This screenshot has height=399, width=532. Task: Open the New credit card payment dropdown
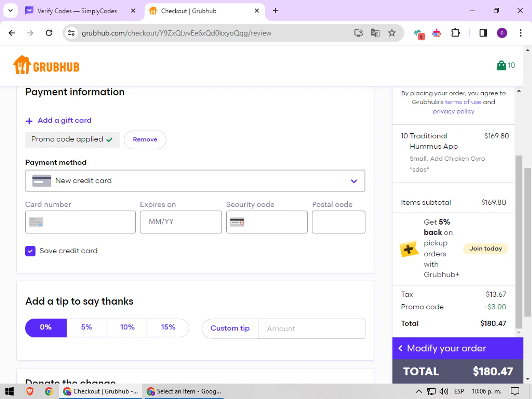point(195,181)
